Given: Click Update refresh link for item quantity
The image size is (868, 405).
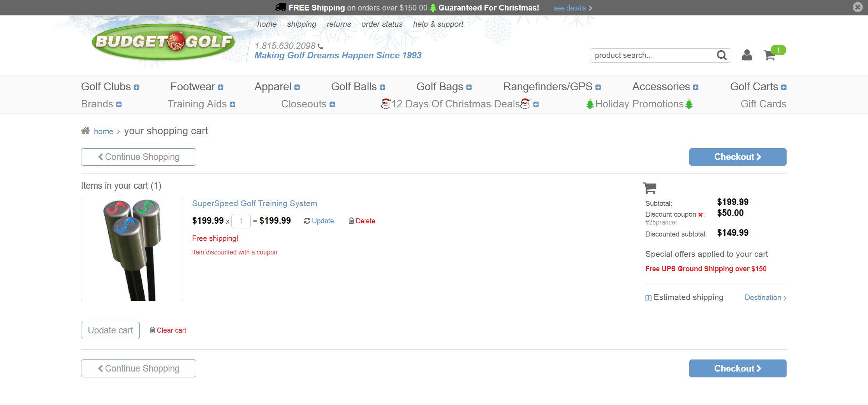Looking at the screenshot, I should click(319, 221).
